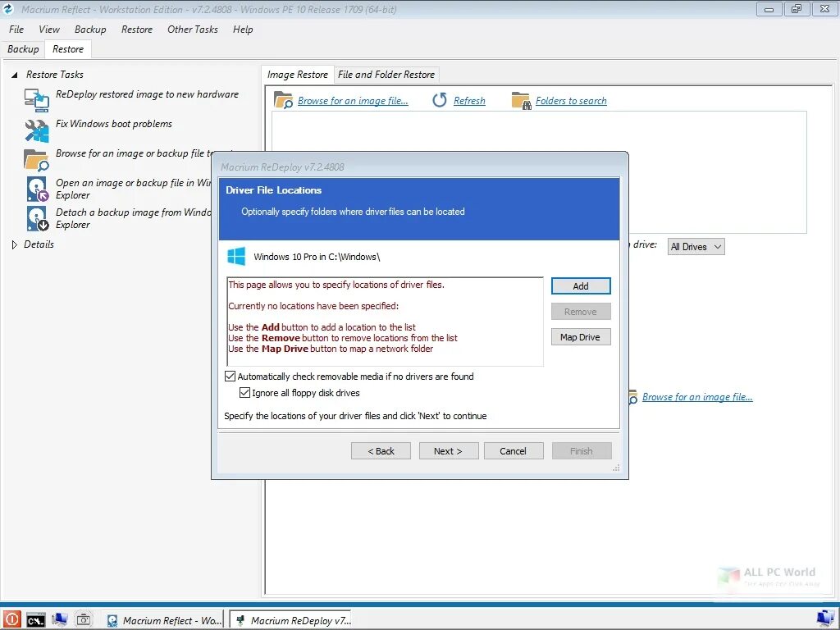Viewport: 840px width, 630px height.
Task: Click the Macrium Reflect title bar logo
Action: 8,9
